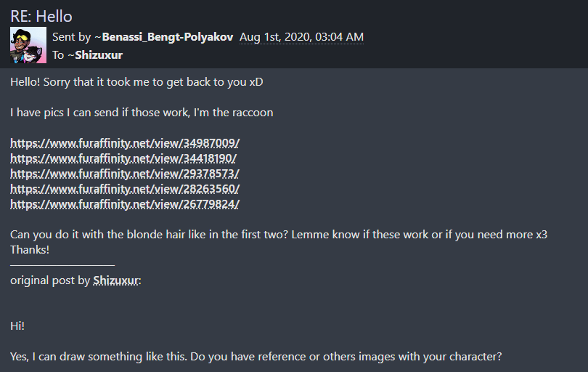
Task: Click the RE: Hello subject heading
Action: [41, 17]
